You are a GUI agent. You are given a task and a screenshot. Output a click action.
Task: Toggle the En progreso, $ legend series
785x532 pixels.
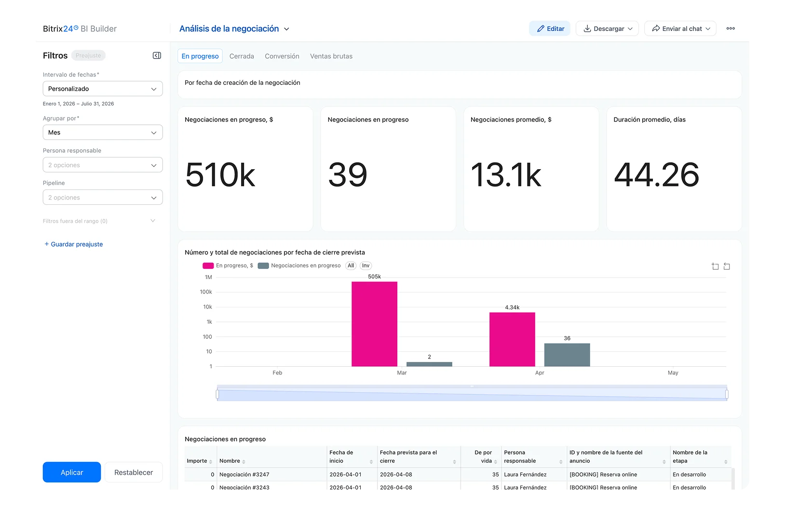228,266
